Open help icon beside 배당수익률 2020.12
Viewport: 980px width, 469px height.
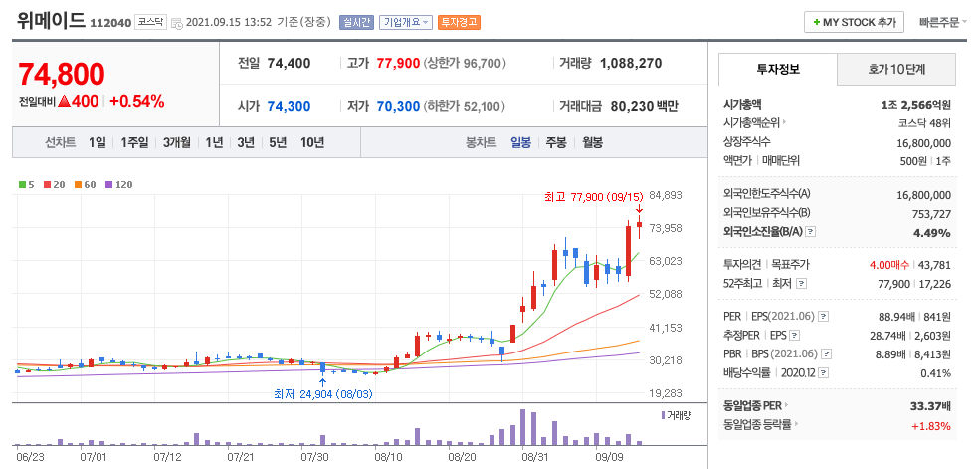[823, 373]
